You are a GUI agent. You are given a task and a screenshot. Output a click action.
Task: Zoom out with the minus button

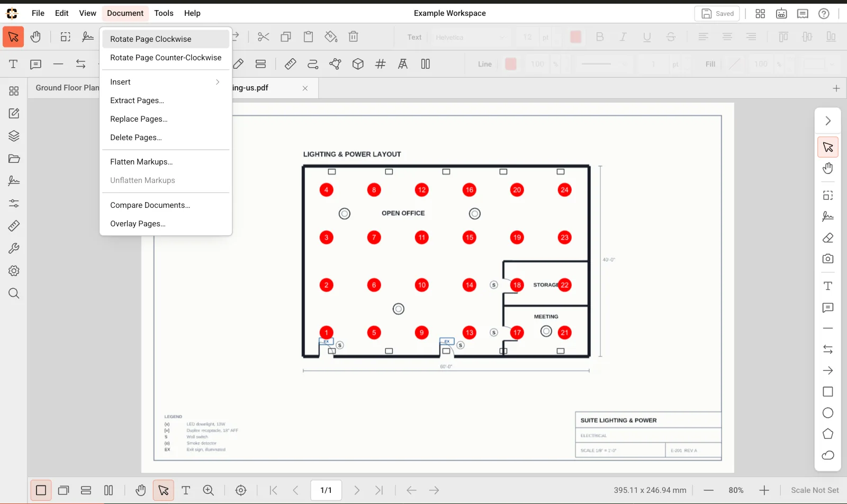708,490
